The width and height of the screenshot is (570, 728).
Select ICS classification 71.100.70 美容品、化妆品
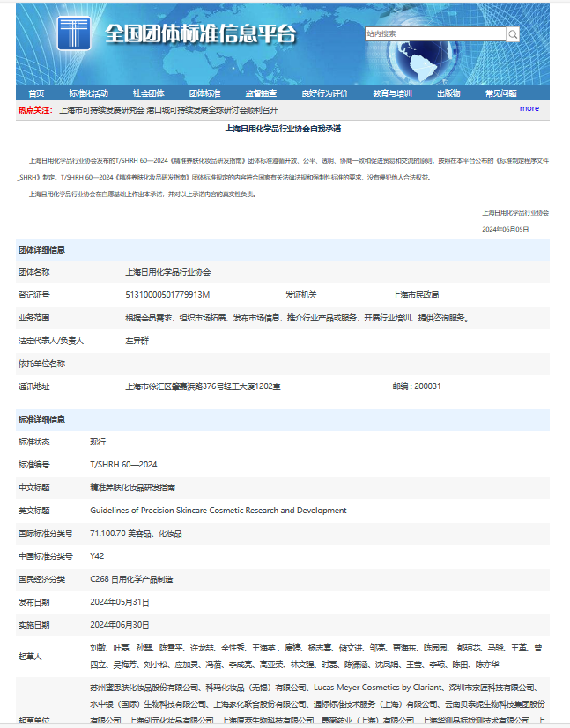pos(136,533)
